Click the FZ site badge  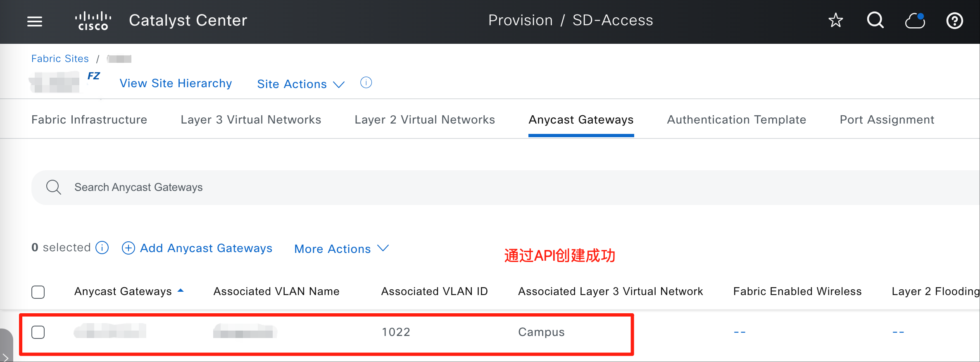coord(93,76)
